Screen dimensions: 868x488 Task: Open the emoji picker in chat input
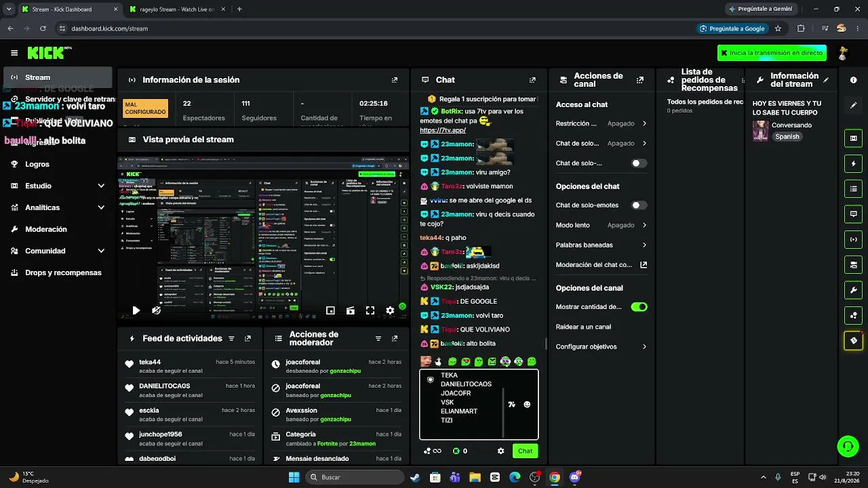click(x=527, y=405)
